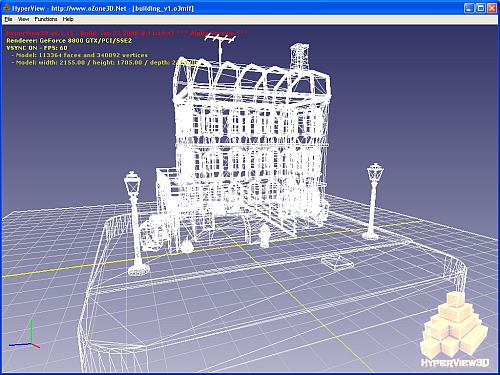Click the building chimney wireframe
Screen dimensions: 500x375
pos(299,57)
